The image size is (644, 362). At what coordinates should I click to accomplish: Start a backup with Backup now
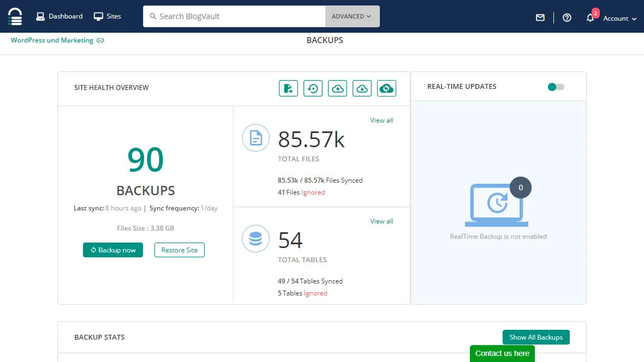(113, 250)
